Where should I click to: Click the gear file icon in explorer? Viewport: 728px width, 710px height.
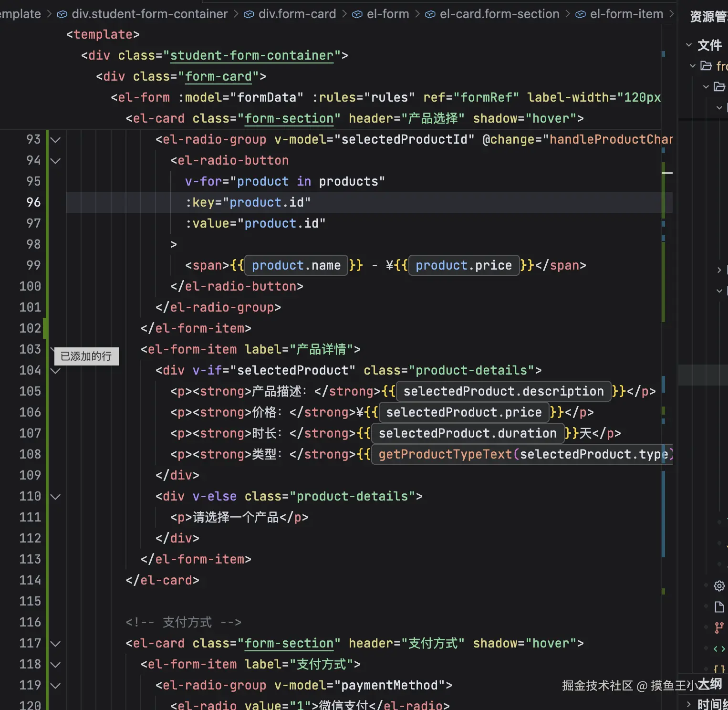[x=719, y=586]
